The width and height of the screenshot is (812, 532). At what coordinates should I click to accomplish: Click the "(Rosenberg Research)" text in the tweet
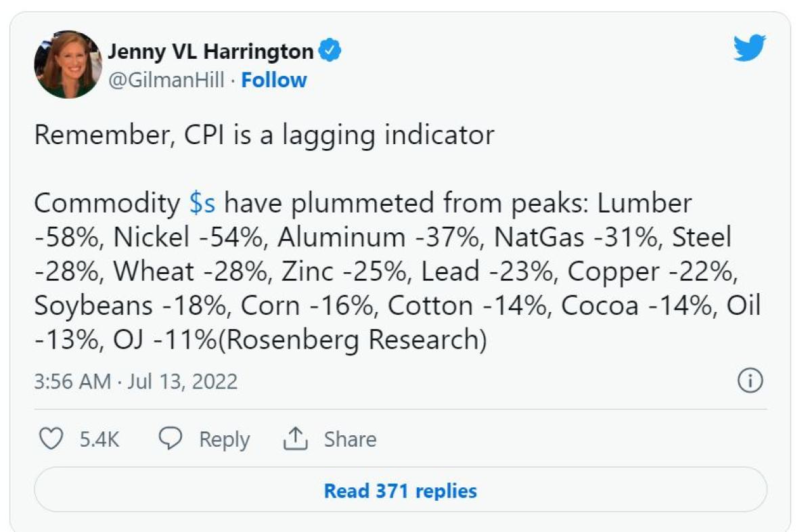355,340
